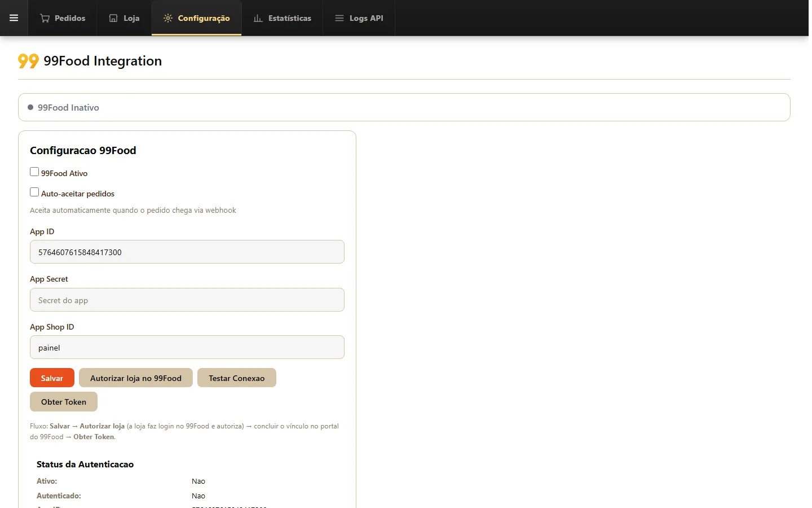Open the hamburger menu
The image size is (812, 508).
pos(14,18)
